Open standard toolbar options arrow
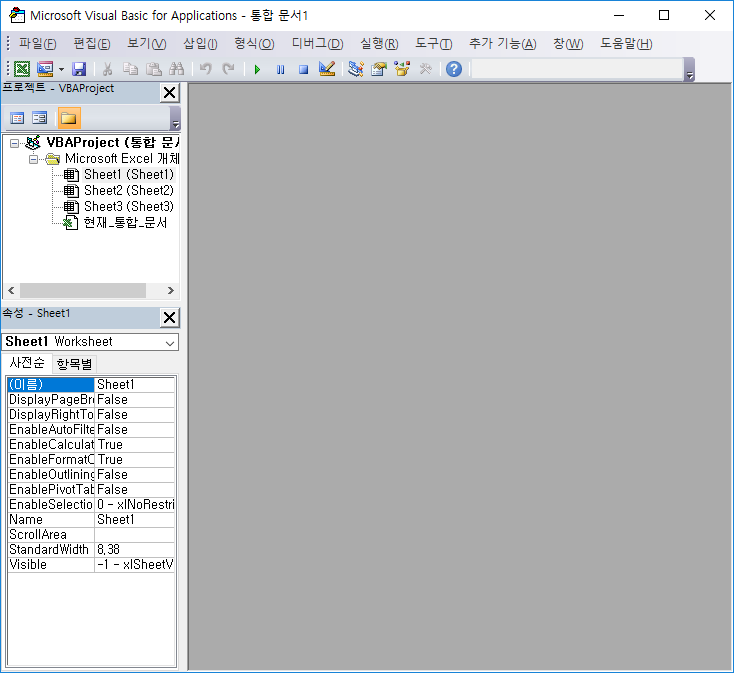Image resolution: width=734 pixels, height=673 pixels. [689, 70]
